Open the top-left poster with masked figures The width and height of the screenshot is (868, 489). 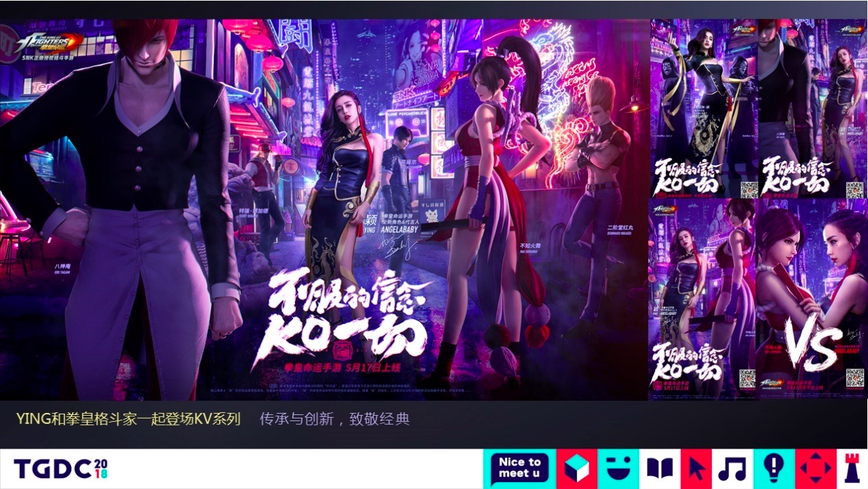(x=703, y=108)
